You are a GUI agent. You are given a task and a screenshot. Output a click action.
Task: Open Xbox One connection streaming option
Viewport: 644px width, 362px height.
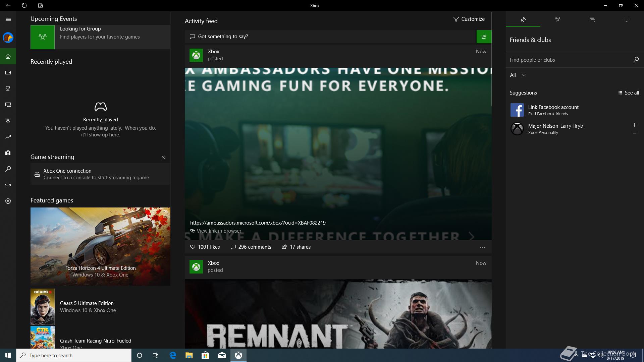pos(100,174)
